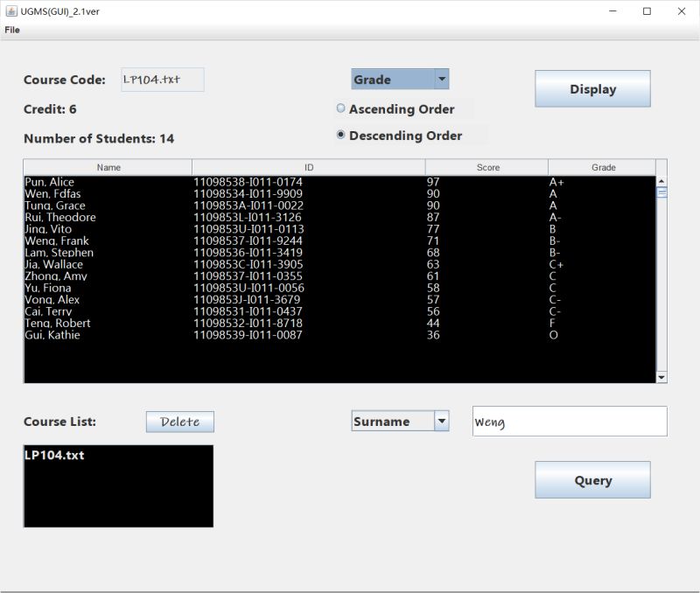Click the Credit: 6 label
Screen dimensions: 700x593
[50, 108]
